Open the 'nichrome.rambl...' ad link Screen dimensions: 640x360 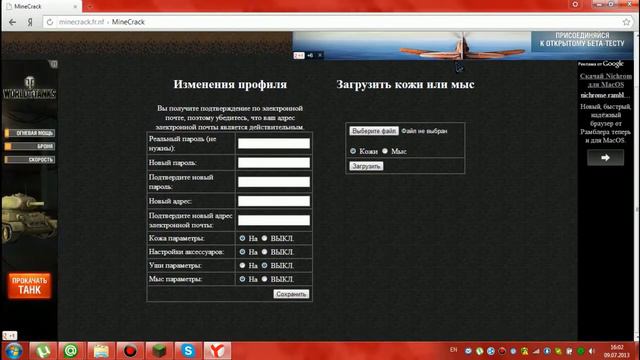point(605,96)
